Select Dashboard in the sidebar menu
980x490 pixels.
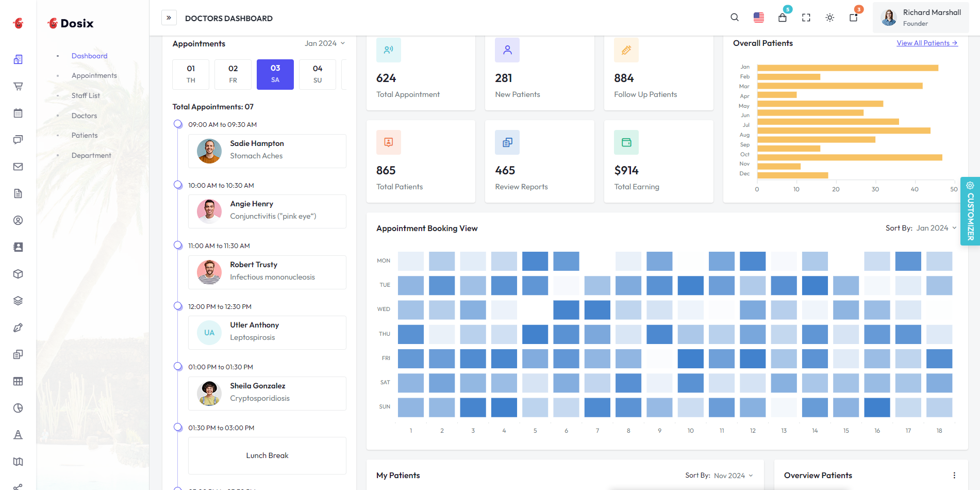tap(90, 56)
